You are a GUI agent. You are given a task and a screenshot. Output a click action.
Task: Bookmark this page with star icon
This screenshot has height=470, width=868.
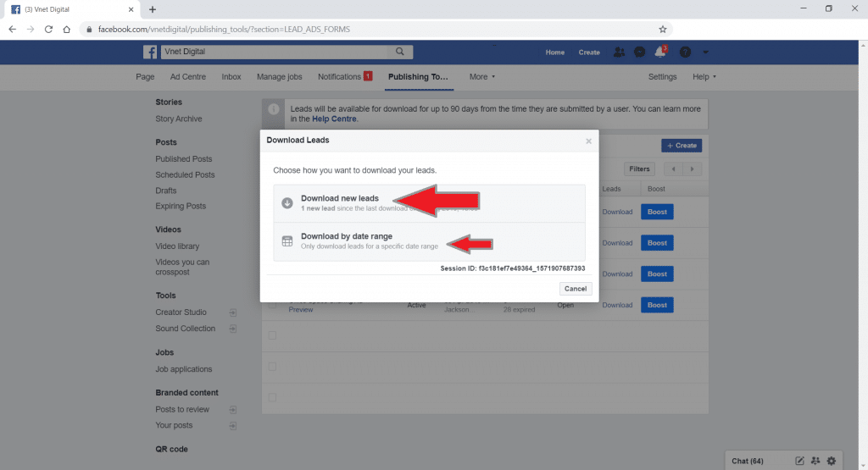click(x=663, y=30)
